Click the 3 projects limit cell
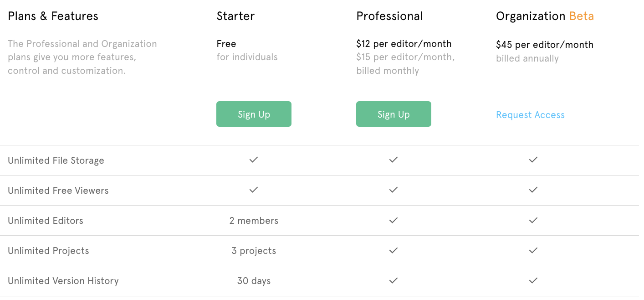This screenshot has height=300, width=644. point(254,250)
